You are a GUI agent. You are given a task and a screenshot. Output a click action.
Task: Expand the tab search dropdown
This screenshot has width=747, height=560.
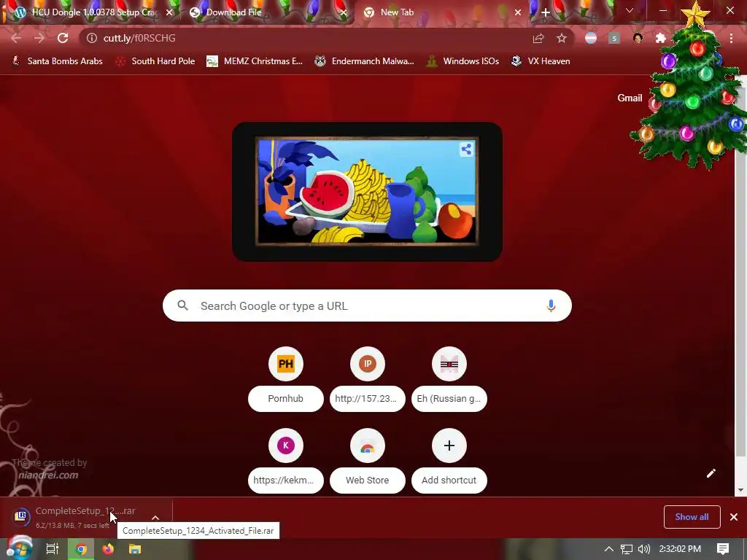(630, 10)
